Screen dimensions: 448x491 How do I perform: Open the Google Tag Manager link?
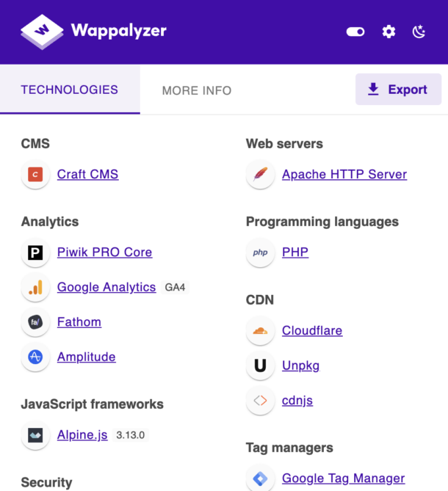point(344,479)
